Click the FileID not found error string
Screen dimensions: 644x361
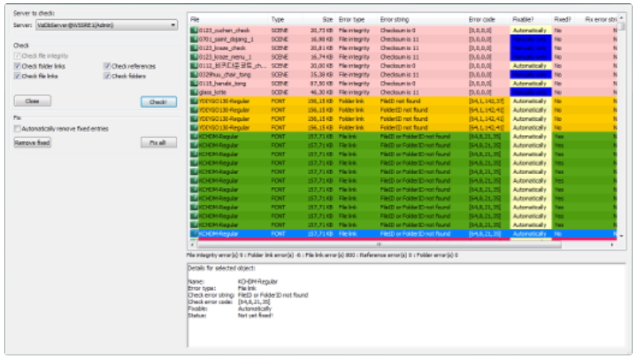(x=400, y=101)
